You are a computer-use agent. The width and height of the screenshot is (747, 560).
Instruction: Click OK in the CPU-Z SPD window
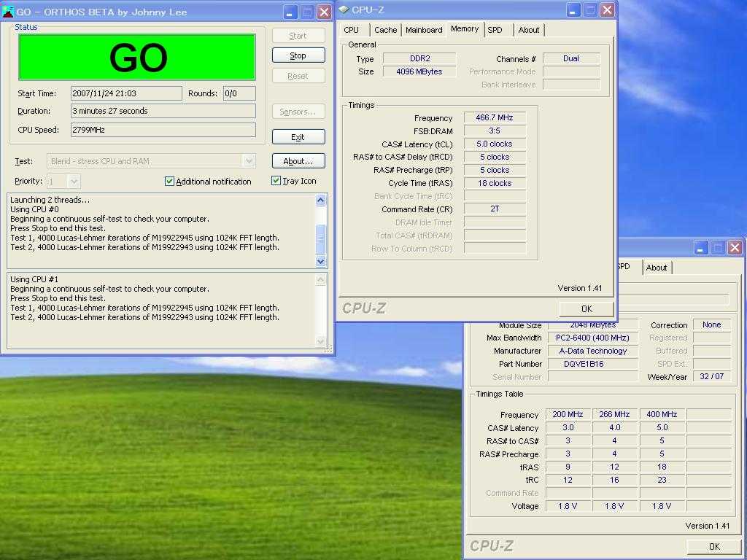[x=714, y=546]
